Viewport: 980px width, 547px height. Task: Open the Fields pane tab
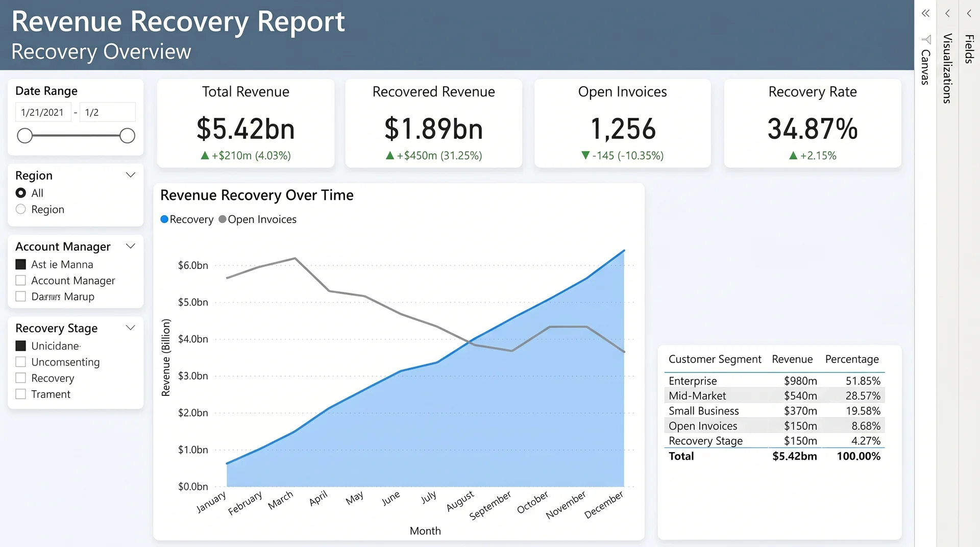click(x=969, y=49)
